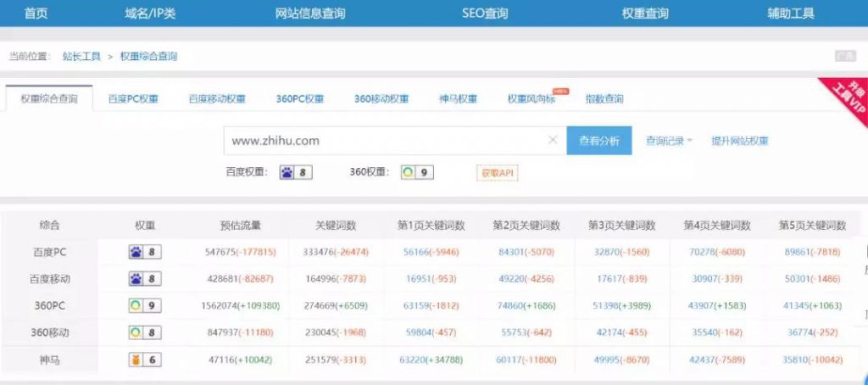Open the 权重查询 menu
868x385 pixels.
click(x=645, y=14)
